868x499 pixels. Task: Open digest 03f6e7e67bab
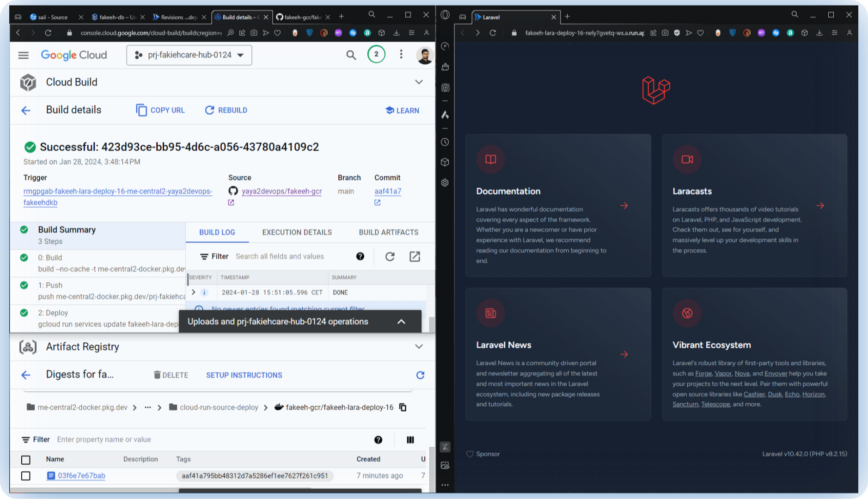81,475
